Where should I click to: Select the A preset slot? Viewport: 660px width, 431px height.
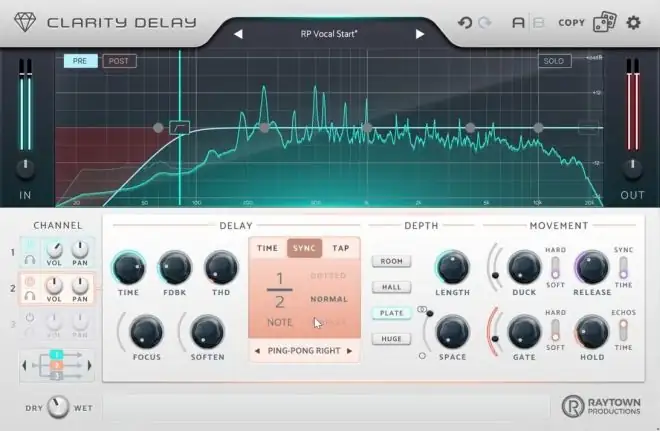pos(518,23)
